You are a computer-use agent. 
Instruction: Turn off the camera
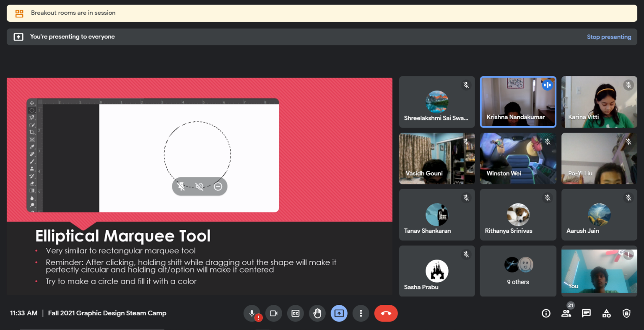click(x=274, y=313)
